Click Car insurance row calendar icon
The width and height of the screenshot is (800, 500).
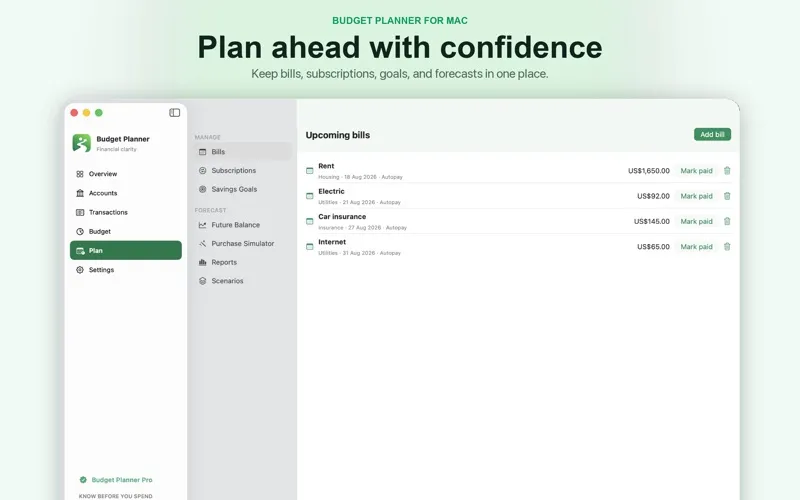coord(310,221)
